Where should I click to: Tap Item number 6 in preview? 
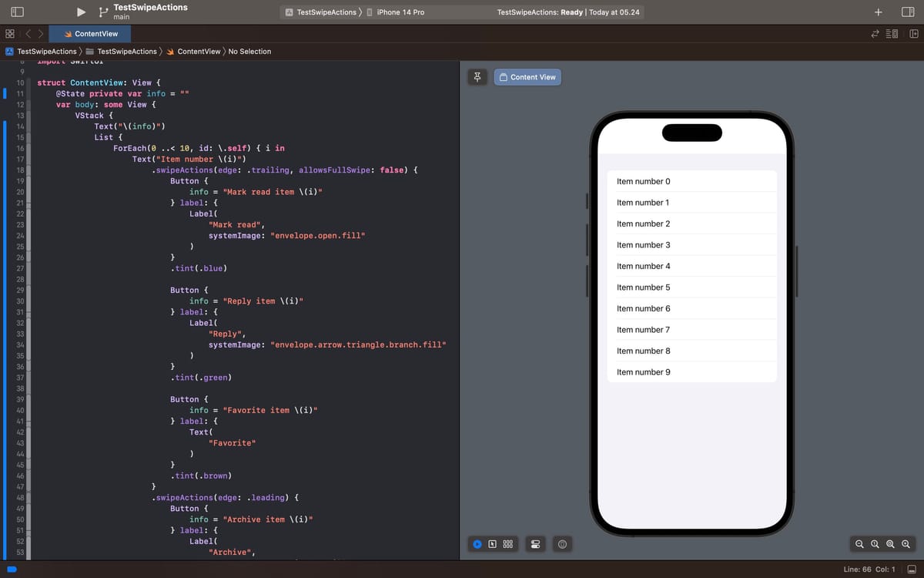point(691,308)
